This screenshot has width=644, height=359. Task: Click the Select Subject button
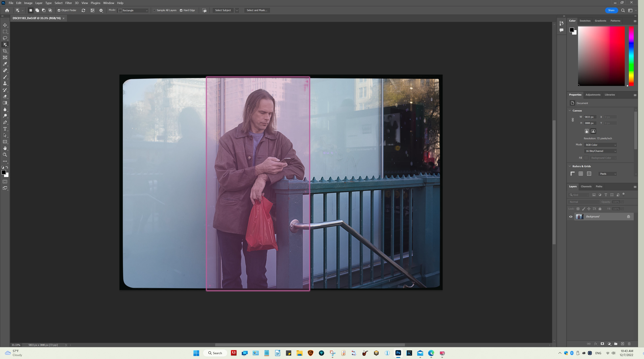click(223, 10)
